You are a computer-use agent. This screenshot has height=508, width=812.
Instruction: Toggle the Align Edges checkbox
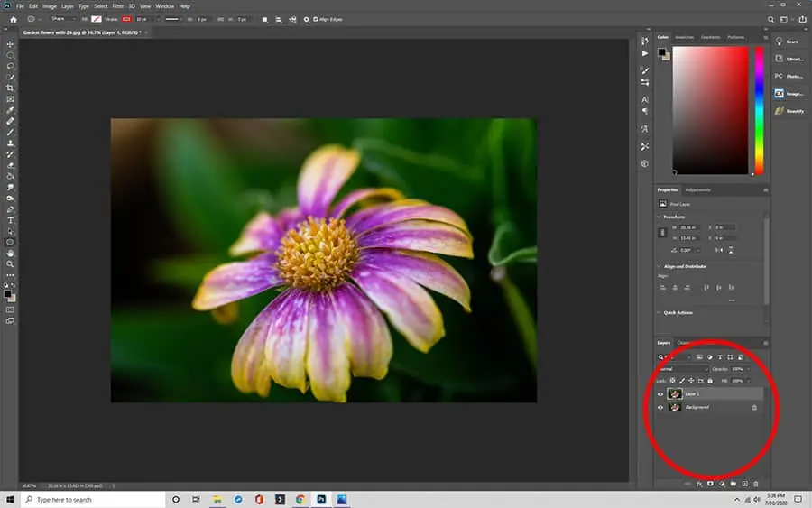click(316, 19)
